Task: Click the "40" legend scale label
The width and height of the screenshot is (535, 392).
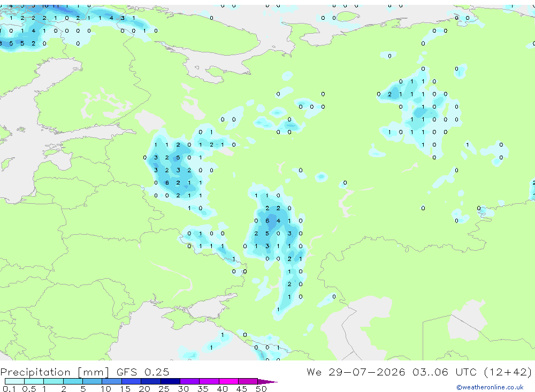Action: coord(222,389)
